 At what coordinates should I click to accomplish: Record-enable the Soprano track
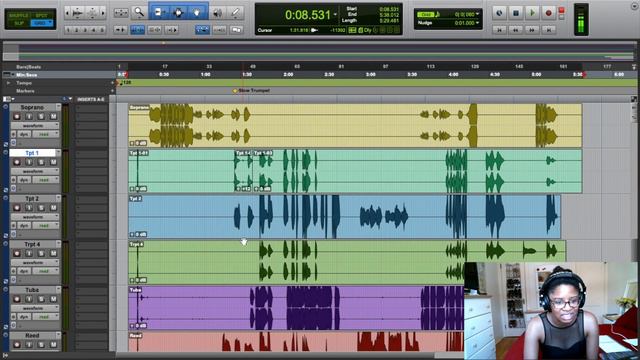click(x=17, y=117)
